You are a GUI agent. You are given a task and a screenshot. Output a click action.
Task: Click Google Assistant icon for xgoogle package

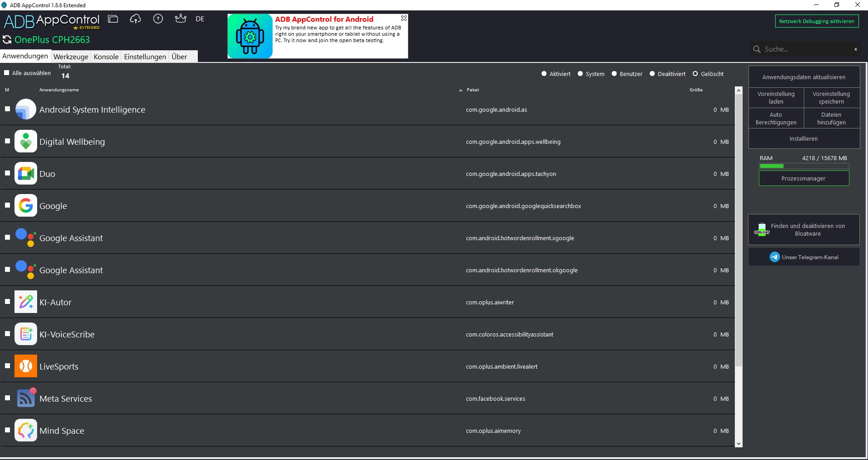click(26, 238)
